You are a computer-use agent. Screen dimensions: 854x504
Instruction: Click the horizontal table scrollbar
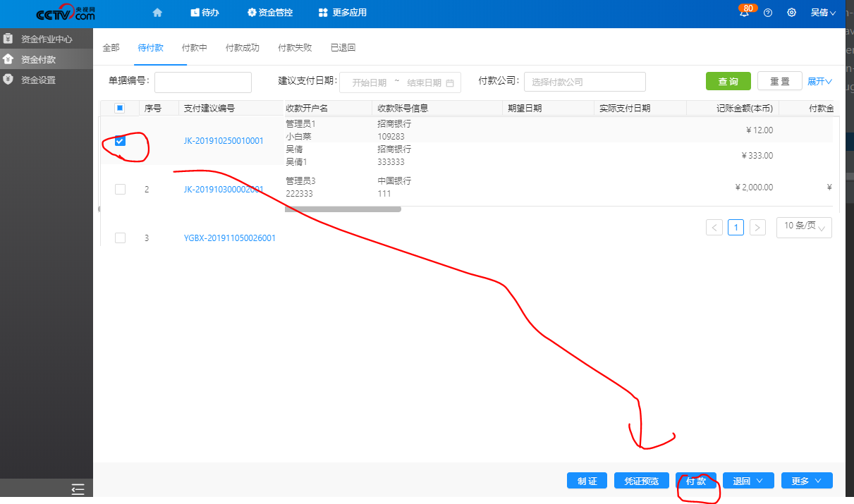pyautogui.click(x=343, y=209)
